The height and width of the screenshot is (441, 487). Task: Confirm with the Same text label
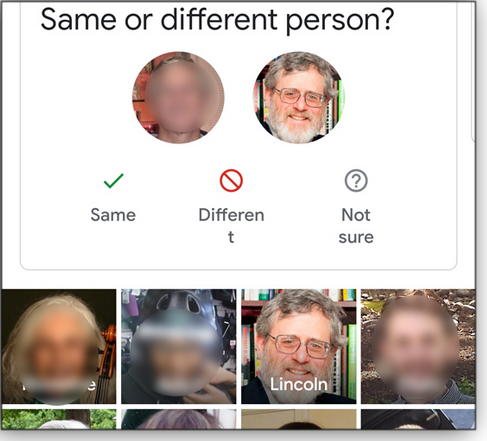[x=113, y=215]
